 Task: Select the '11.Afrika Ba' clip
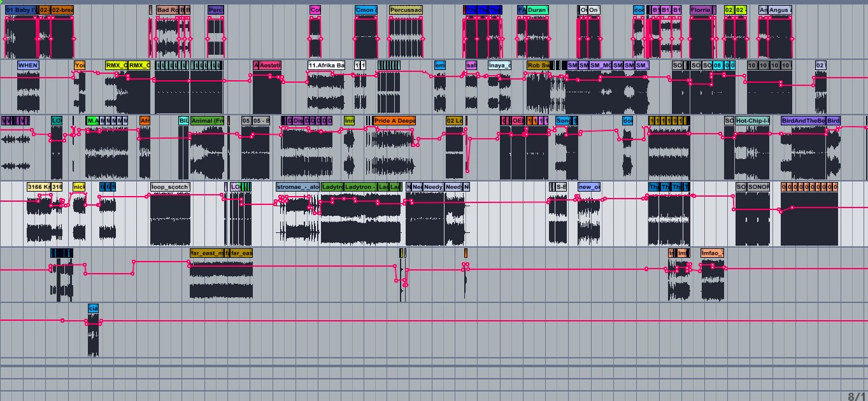pyautogui.click(x=326, y=65)
